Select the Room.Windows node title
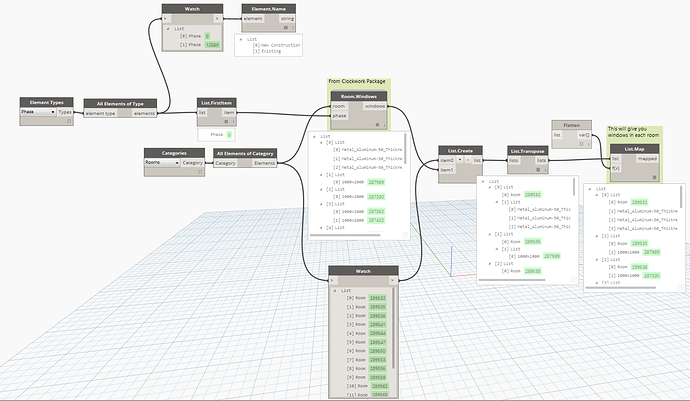The height and width of the screenshot is (401, 690). [x=359, y=96]
